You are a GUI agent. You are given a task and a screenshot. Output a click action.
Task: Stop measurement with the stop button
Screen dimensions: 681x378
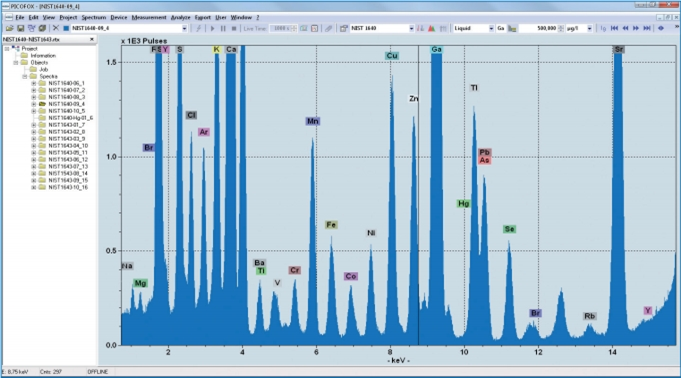(x=234, y=28)
